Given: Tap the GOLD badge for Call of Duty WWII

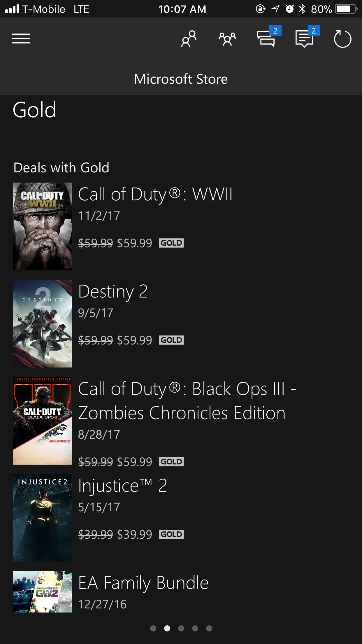Looking at the screenshot, I should tap(171, 243).
